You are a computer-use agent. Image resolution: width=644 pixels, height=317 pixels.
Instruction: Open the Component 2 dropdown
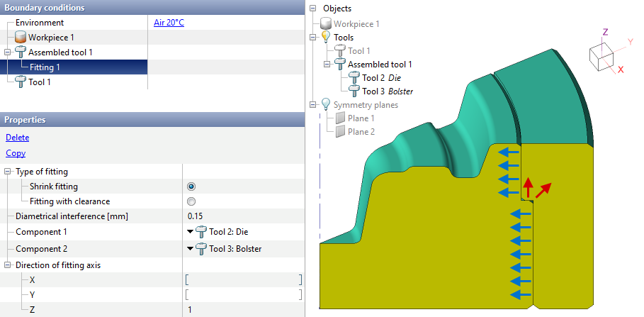[x=190, y=249]
